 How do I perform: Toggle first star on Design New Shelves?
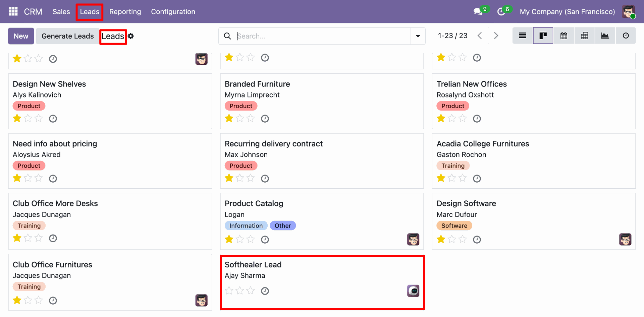17,118
